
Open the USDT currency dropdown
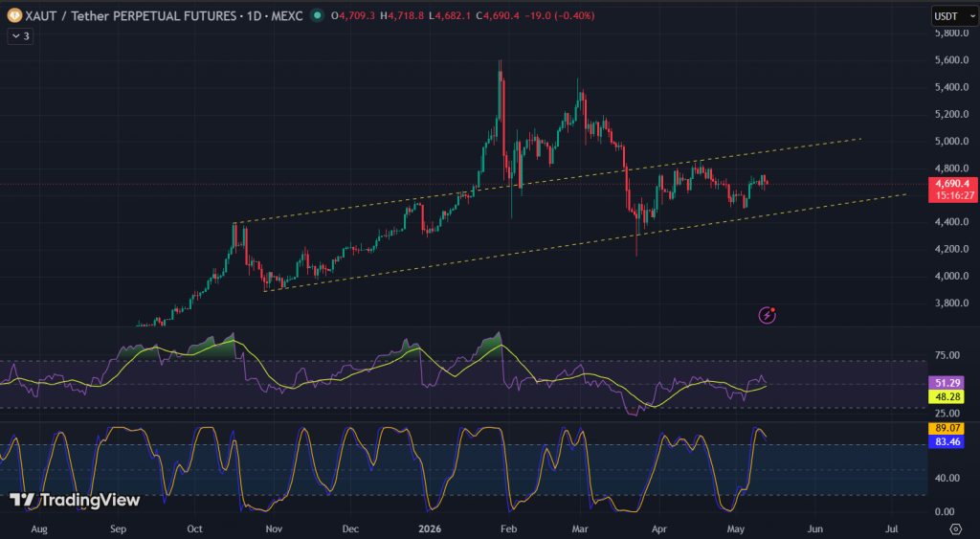click(954, 15)
